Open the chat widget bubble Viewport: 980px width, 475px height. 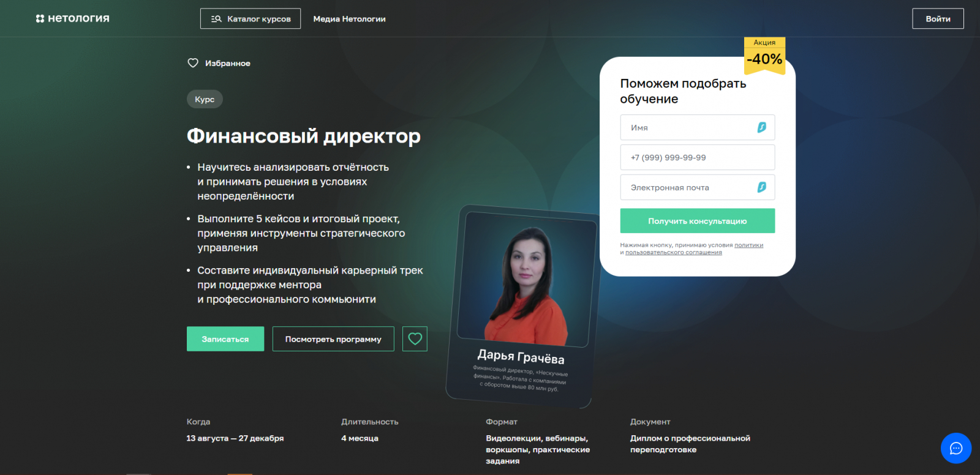click(x=956, y=448)
